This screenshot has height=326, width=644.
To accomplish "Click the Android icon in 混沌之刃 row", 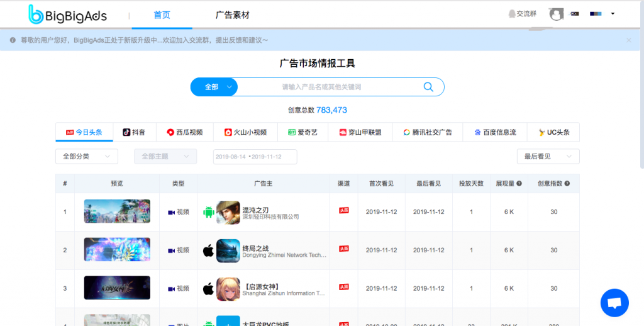I will [209, 212].
